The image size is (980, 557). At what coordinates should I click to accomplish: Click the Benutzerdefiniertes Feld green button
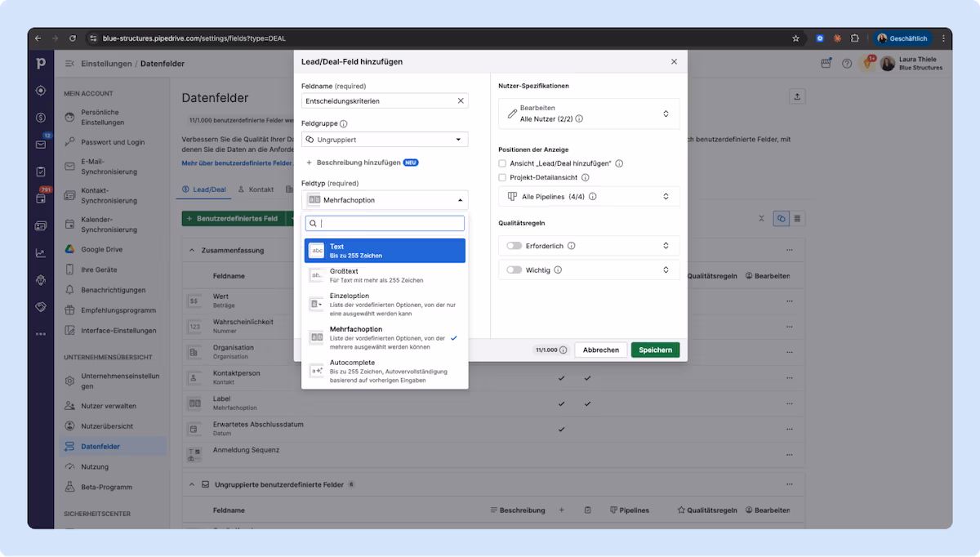(232, 219)
